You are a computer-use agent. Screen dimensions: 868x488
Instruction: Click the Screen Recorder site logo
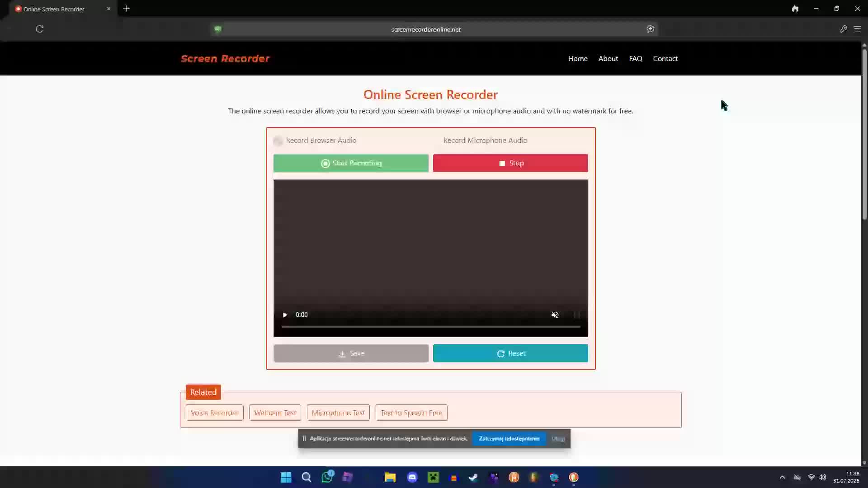[x=225, y=58]
